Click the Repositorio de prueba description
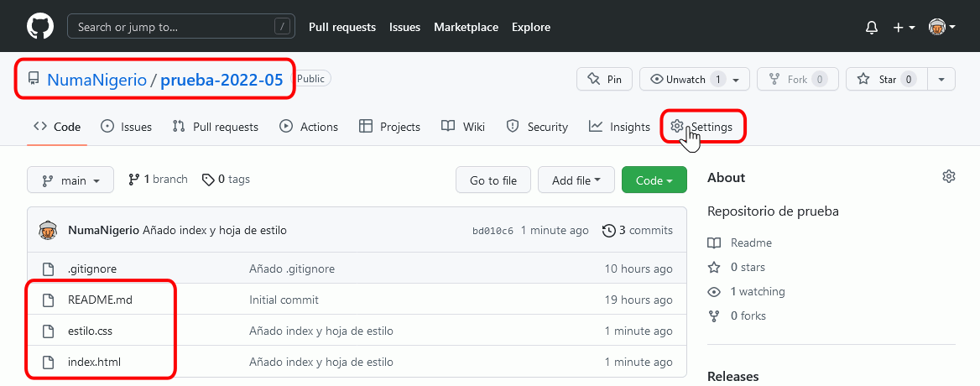The image size is (980, 386). point(773,211)
